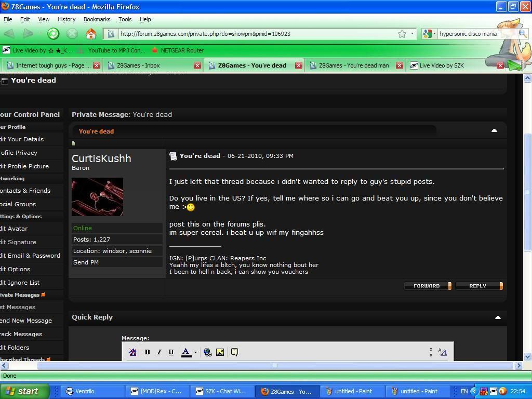Switch to the Z8Games - Inbox tab
Screen dimensions: 532x399
point(138,65)
